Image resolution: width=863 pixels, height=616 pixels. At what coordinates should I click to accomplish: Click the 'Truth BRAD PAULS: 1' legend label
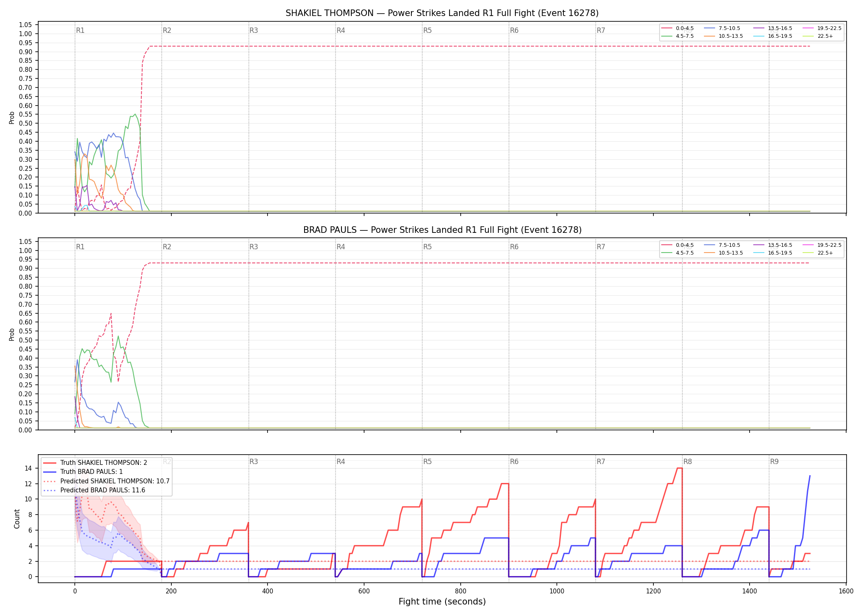[91, 472]
